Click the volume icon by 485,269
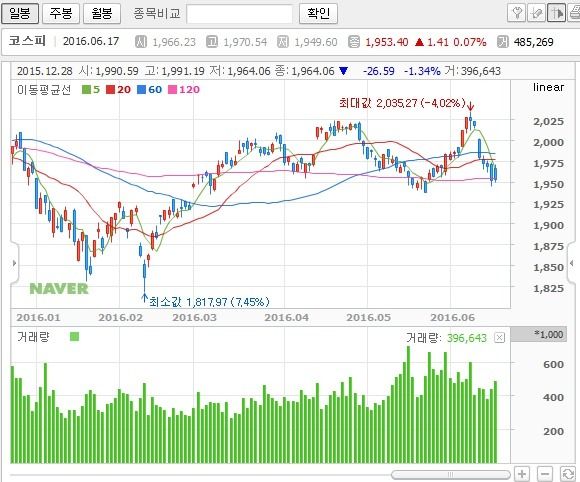This screenshot has height=482, width=580. pyautogui.click(x=502, y=41)
